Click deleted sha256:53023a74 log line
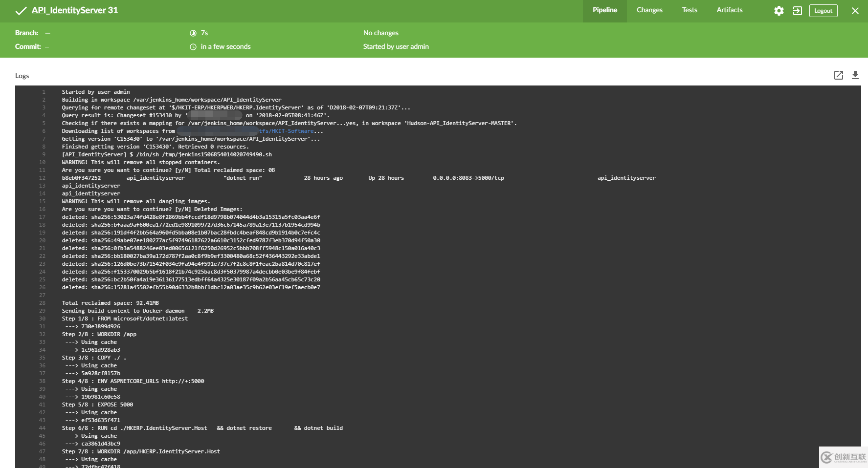This screenshot has width=868, height=468. [x=191, y=217]
